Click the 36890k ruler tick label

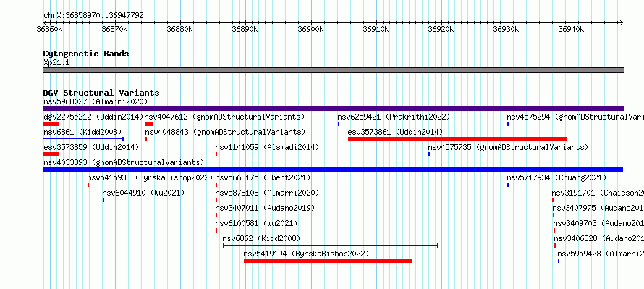tap(245, 29)
